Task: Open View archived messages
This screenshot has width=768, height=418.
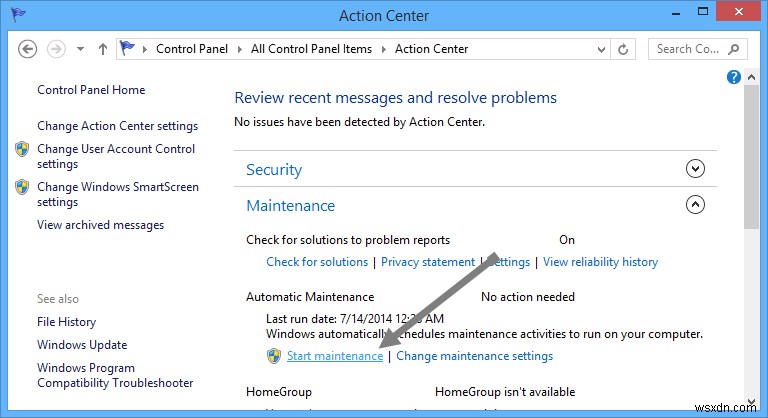Action: click(100, 225)
